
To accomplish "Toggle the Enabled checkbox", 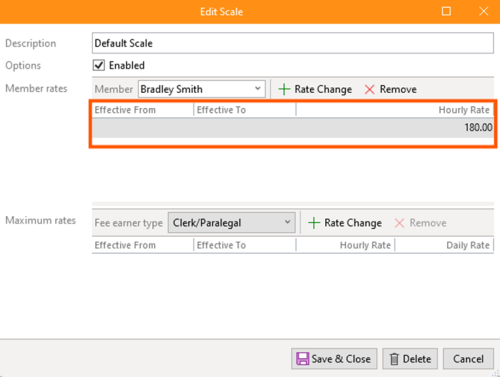I will click(x=99, y=65).
